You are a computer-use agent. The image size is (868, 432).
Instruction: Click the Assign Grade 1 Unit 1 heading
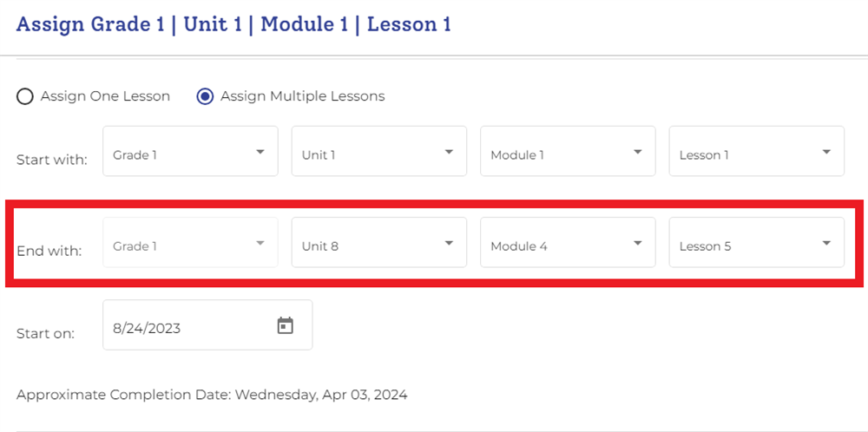point(233,24)
